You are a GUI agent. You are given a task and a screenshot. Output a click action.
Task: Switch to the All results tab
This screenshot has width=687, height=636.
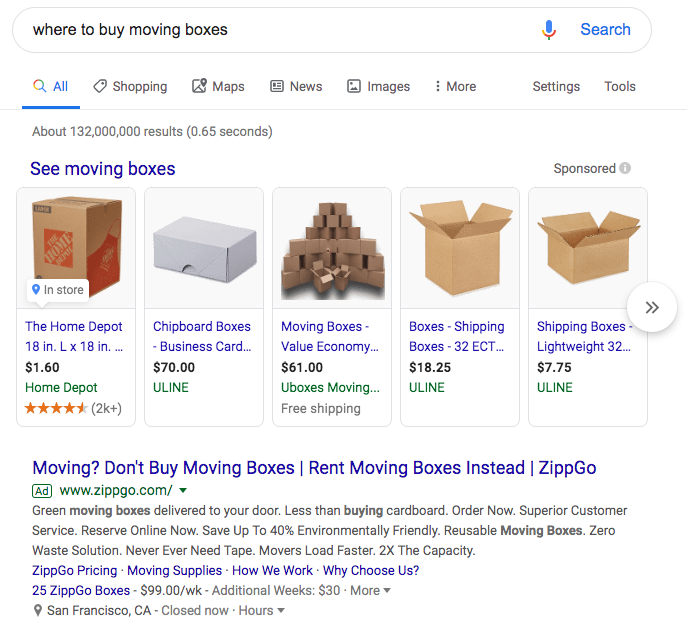(51, 87)
